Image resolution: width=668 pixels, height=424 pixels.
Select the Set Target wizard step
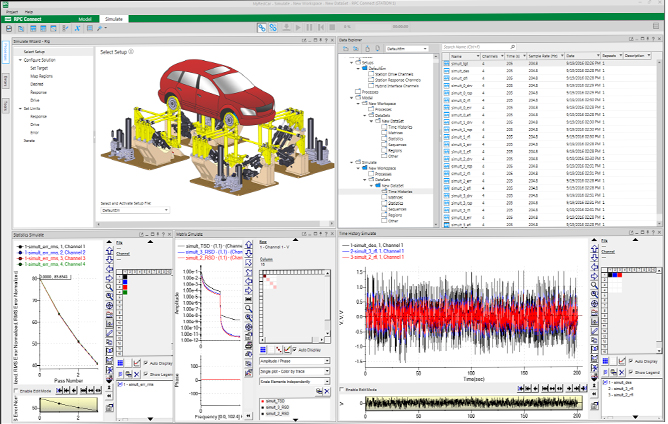[x=41, y=67]
